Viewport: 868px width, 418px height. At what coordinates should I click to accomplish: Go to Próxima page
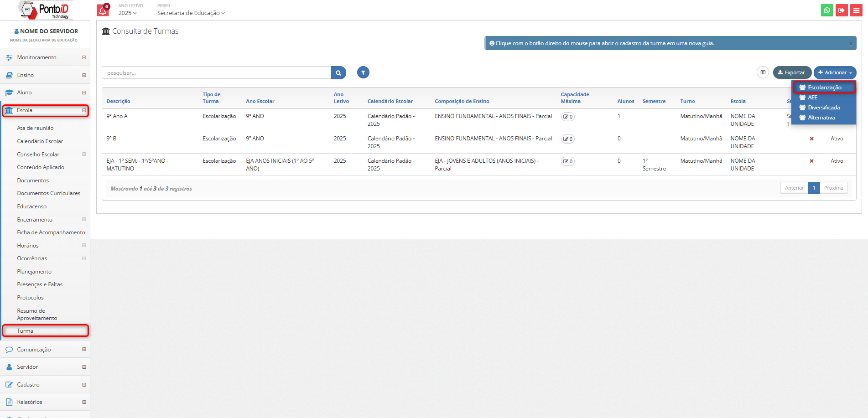coord(833,188)
